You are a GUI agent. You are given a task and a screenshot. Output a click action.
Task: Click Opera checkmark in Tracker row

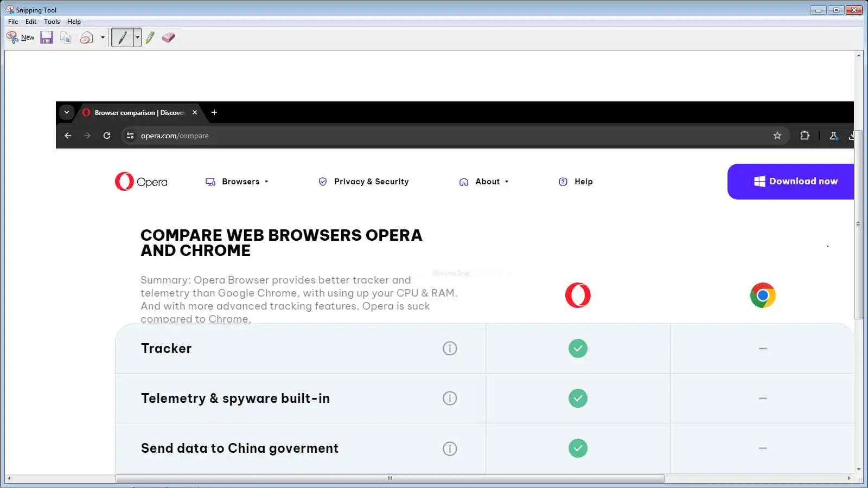pos(578,348)
